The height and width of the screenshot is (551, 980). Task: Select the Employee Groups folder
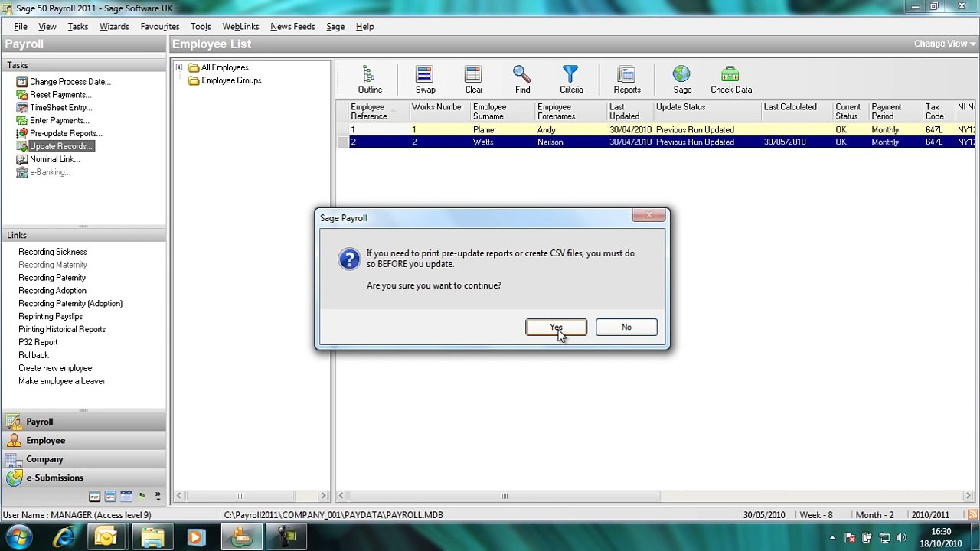click(x=225, y=80)
